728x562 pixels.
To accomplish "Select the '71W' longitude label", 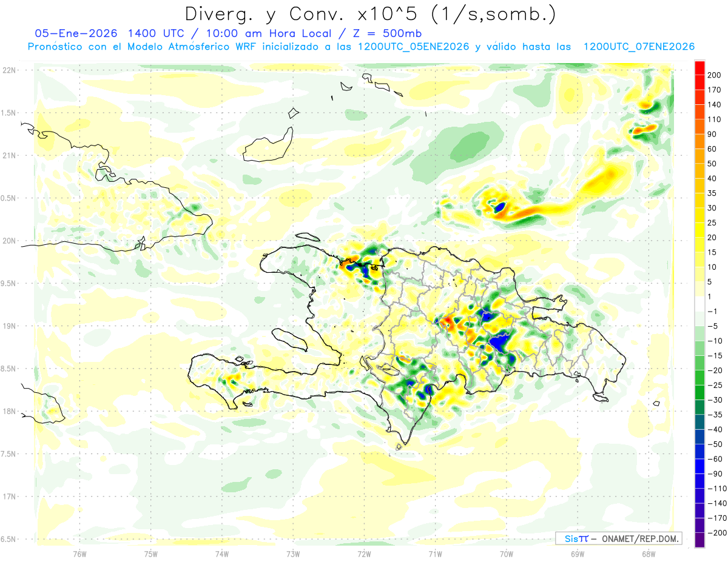I will [x=435, y=553].
